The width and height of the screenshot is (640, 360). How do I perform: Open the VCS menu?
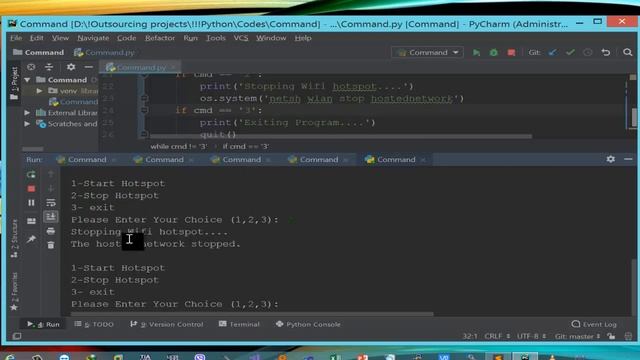[x=240, y=38]
